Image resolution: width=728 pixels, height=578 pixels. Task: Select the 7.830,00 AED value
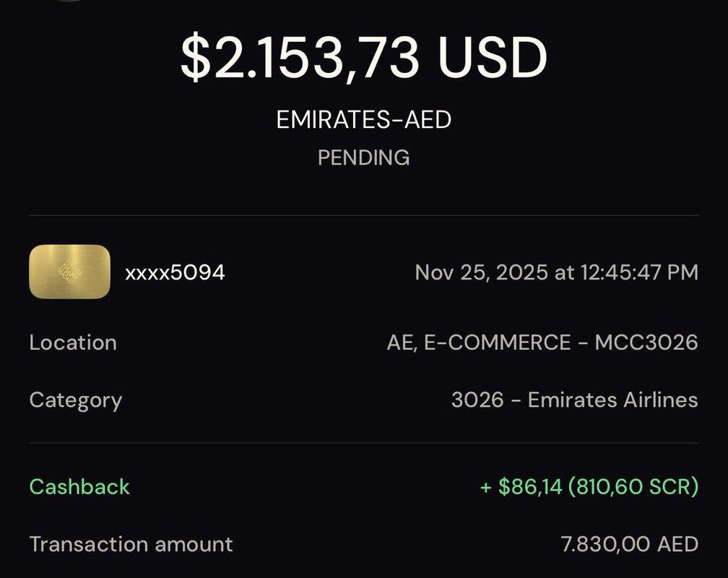[x=629, y=543]
